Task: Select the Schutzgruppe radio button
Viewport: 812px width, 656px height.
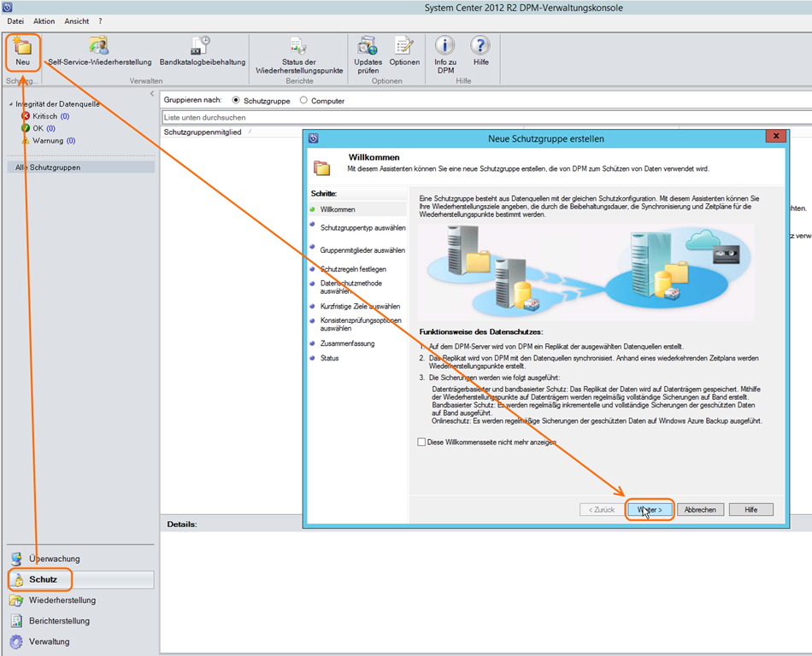Action: (237, 101)
